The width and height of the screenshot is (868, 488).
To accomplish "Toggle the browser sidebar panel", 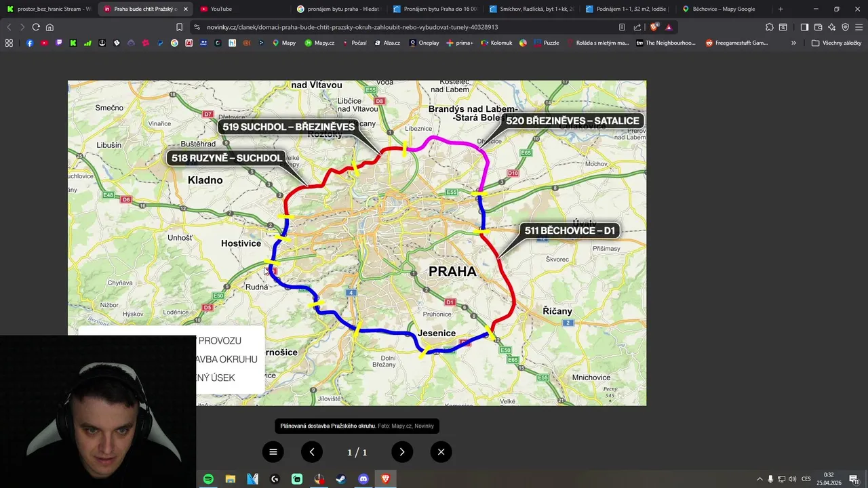I will point(804,27).
